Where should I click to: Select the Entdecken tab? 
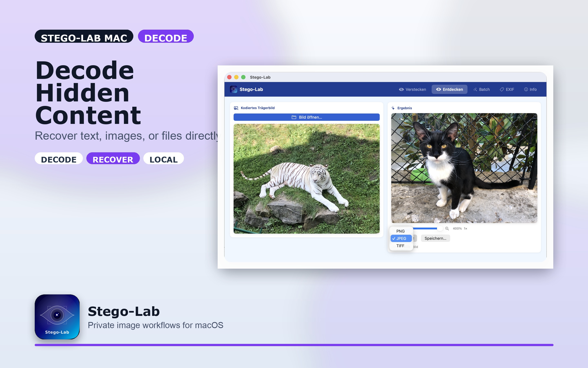pos(449,89)
